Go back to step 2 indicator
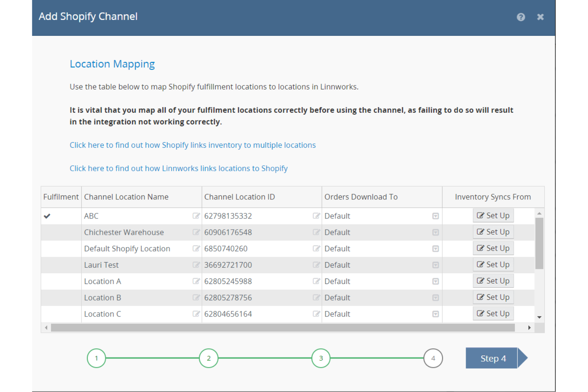The image size is (588, 392). (x=208, y=358)
